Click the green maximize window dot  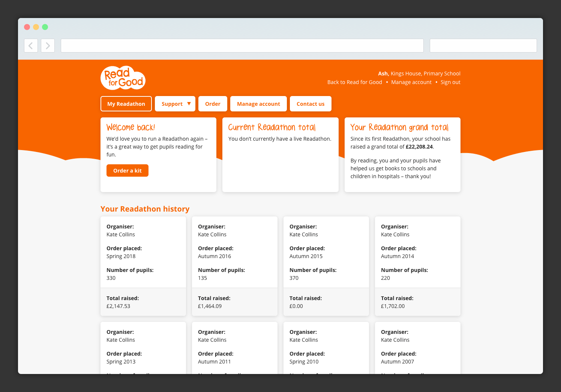[x=45, y=27]
